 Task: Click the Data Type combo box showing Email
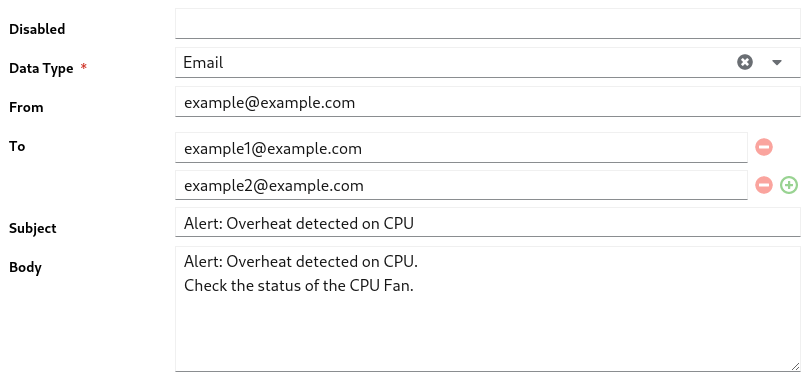(x=488, y=62)
